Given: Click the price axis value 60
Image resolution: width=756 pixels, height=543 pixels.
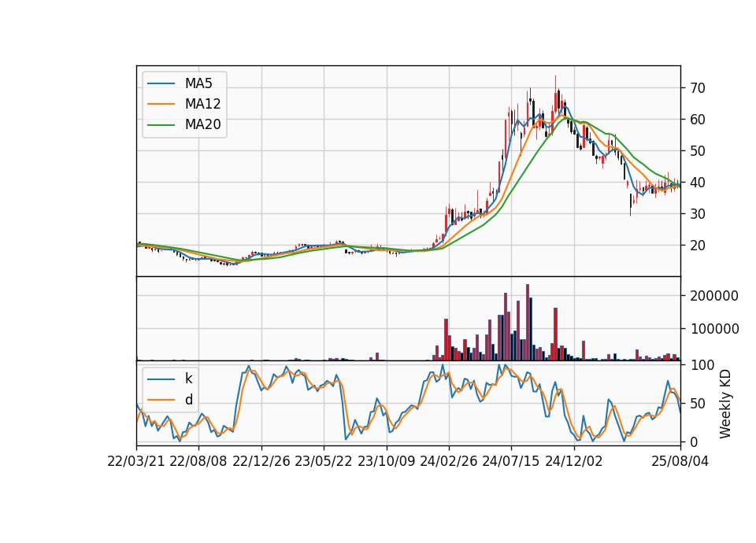Looking at the screenshot, I should tap(698, 120).
